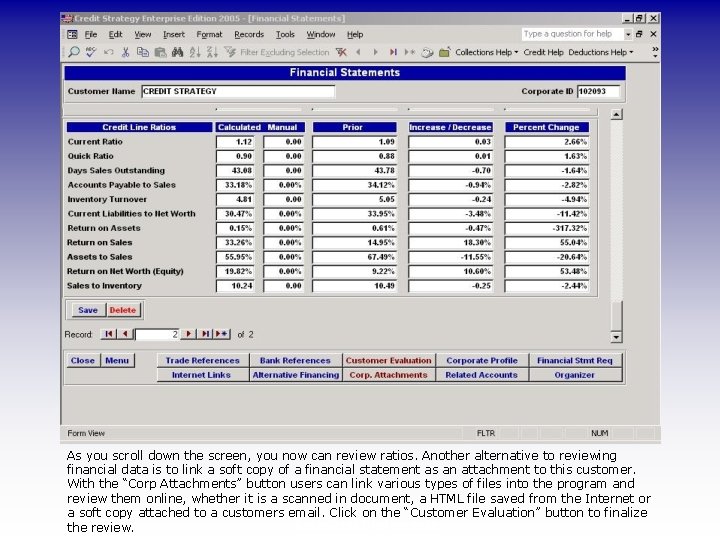Open the File menu

click(x=90, y=34)
